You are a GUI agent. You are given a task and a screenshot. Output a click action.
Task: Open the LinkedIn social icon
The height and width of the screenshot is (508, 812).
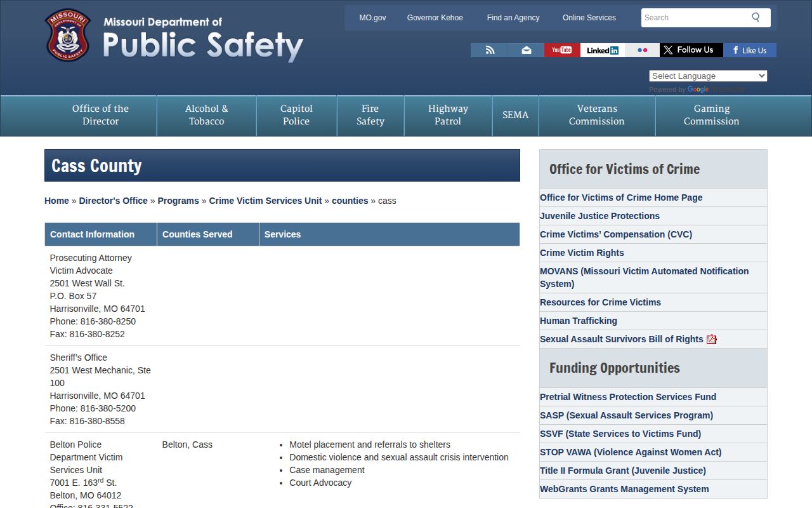(603, 50)
